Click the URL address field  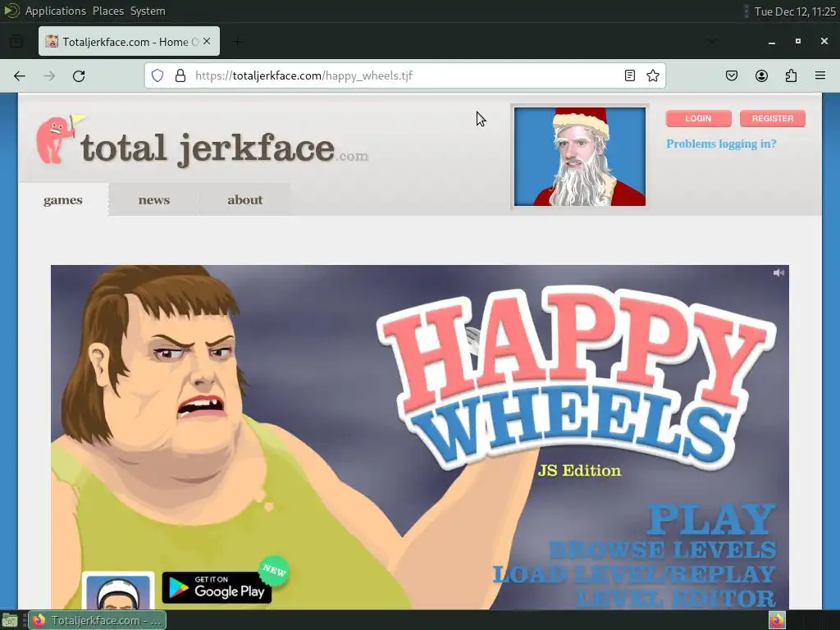[404, 75]
